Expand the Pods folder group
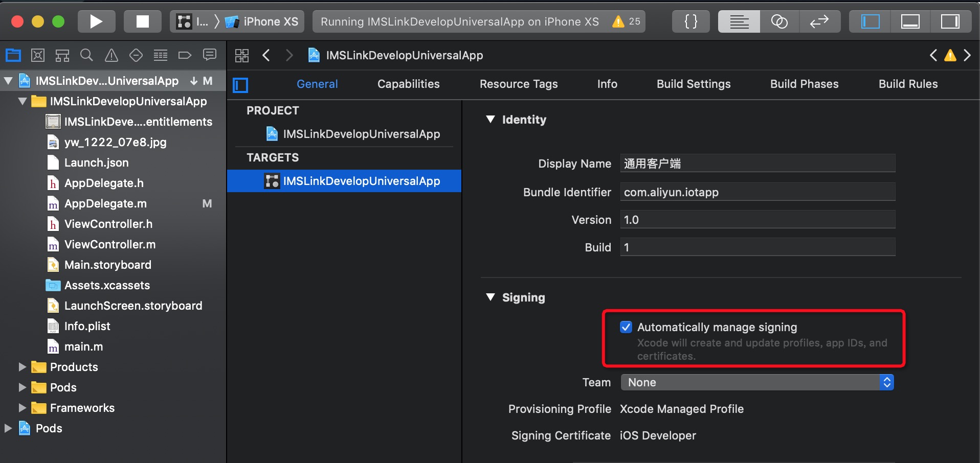 point(22,387)
